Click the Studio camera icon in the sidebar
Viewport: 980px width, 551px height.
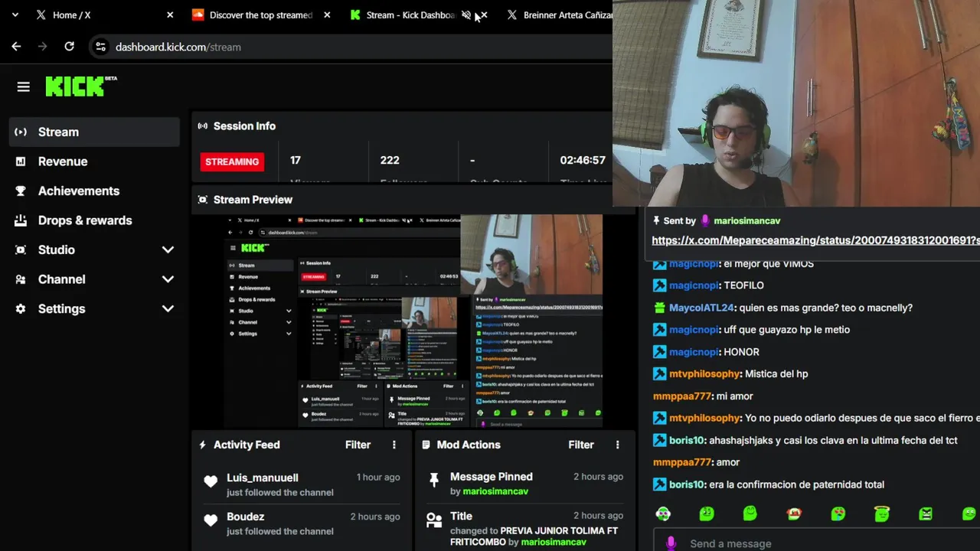[21, 249]
